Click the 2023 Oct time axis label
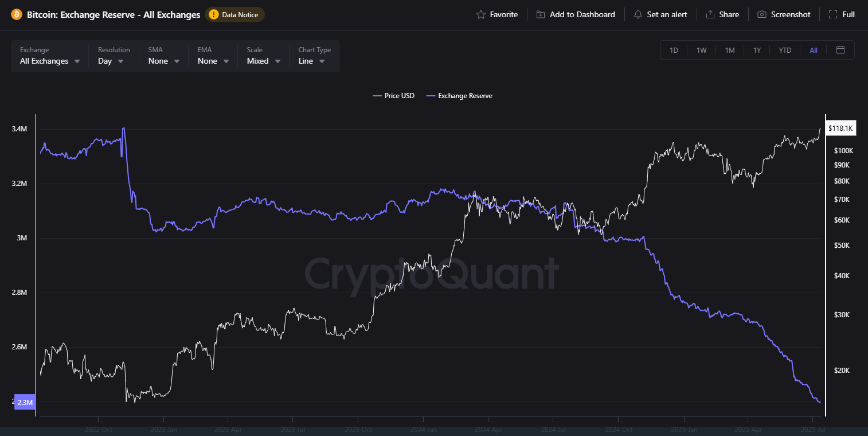 click(x=359, y=429)
